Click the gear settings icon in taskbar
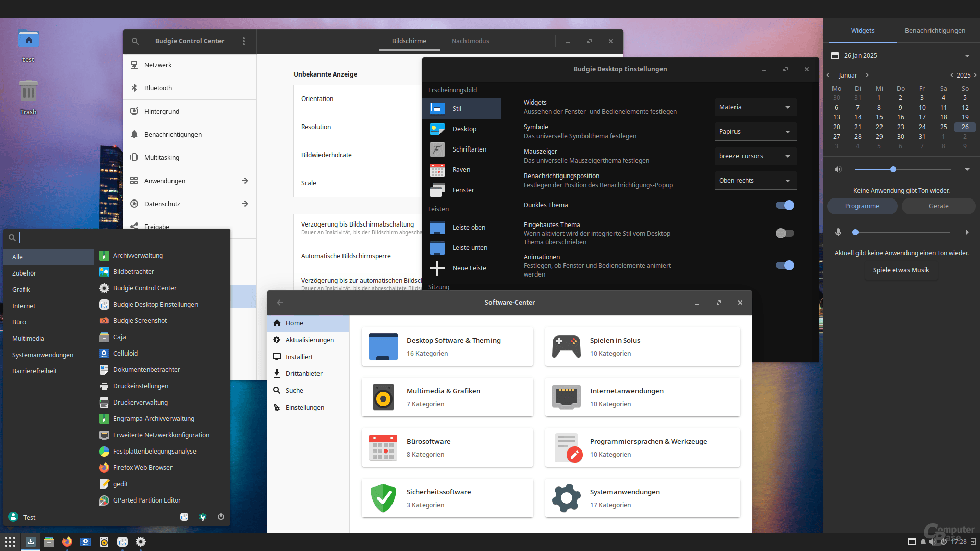 [141, 542]
